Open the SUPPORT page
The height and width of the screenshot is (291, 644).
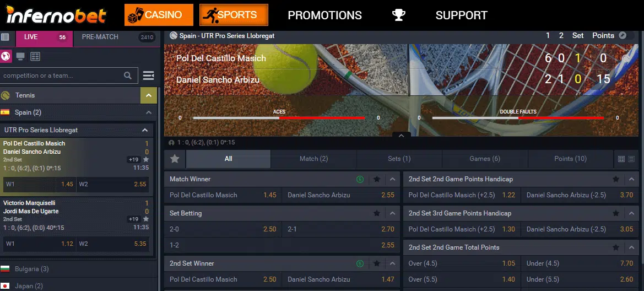tap(461, 15)
